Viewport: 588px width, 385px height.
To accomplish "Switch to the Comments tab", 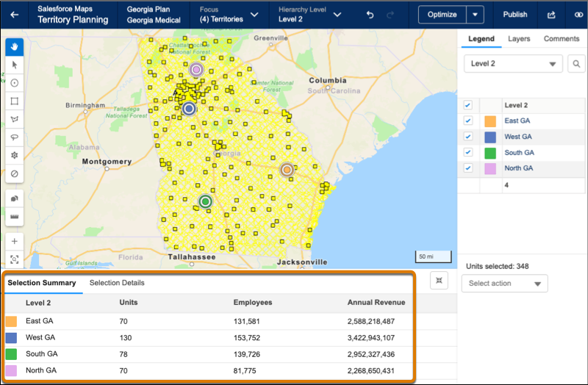I will click(562, 39).
